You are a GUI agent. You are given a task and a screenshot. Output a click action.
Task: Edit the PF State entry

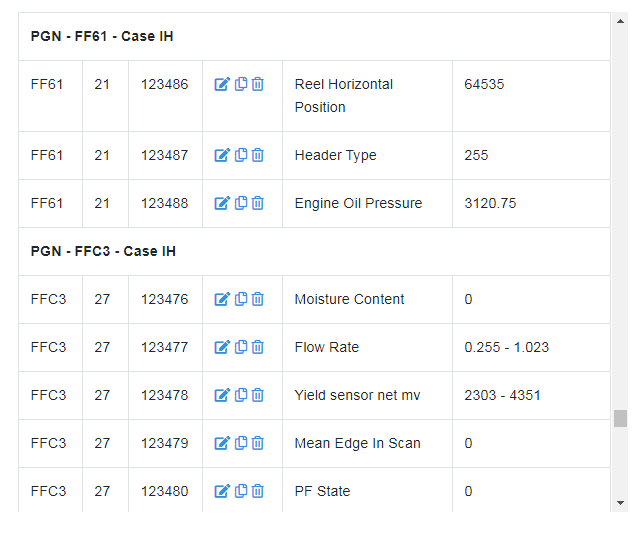pos(222,491)
